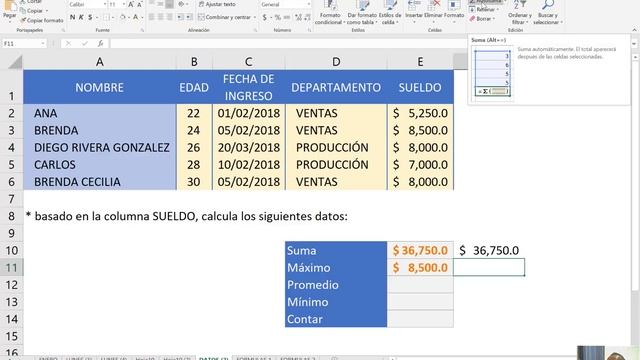Image resolution: width=640 pixels, height=360 pixels.
Task: Decrease font size with small A icon
Action: [139, 4]
